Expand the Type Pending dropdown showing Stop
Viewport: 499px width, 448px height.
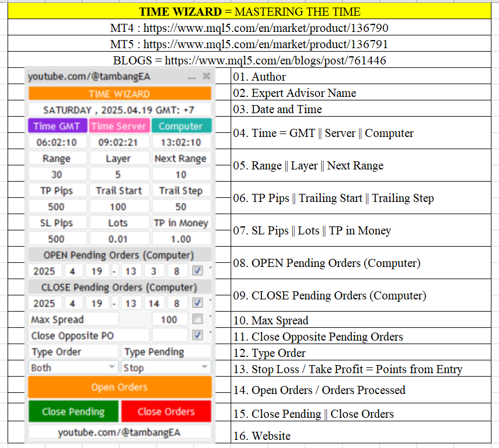(166, 367)
